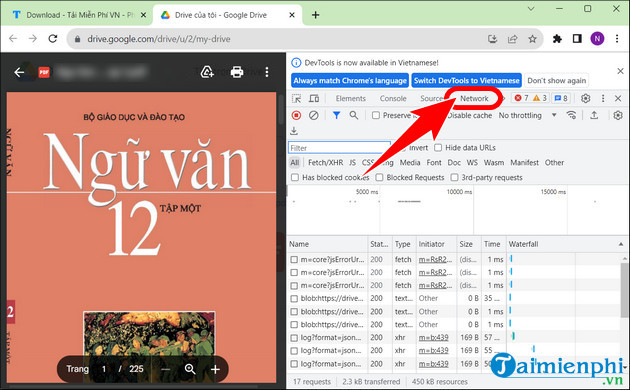Viewport: 630px width, 390px height.
Task: Clear the network log
Action: 313,116
